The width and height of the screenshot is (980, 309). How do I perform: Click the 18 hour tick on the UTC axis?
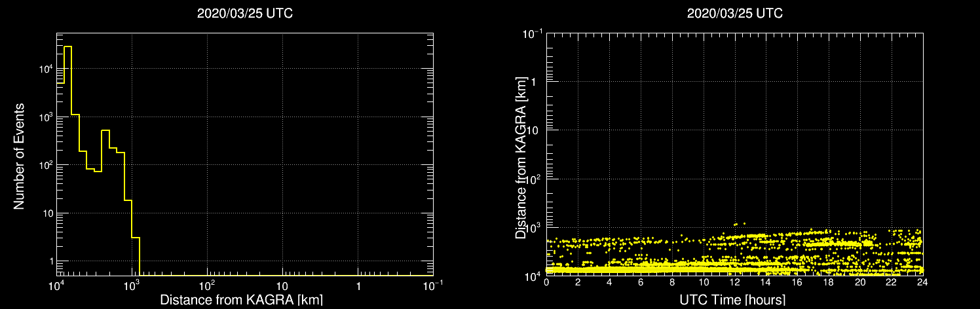(x=829, y=283)
